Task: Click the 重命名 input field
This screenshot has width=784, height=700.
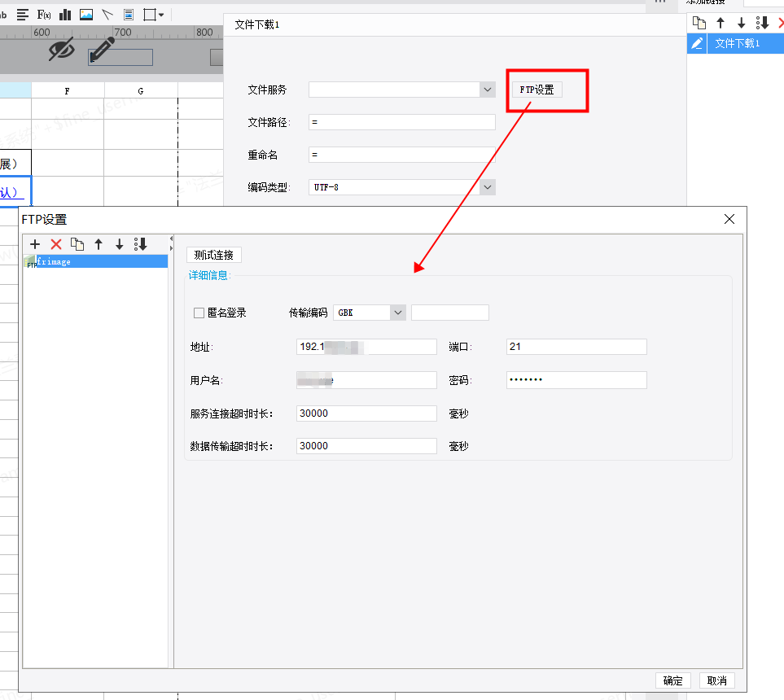Action: pyautogui.click(x=402, y=155)
